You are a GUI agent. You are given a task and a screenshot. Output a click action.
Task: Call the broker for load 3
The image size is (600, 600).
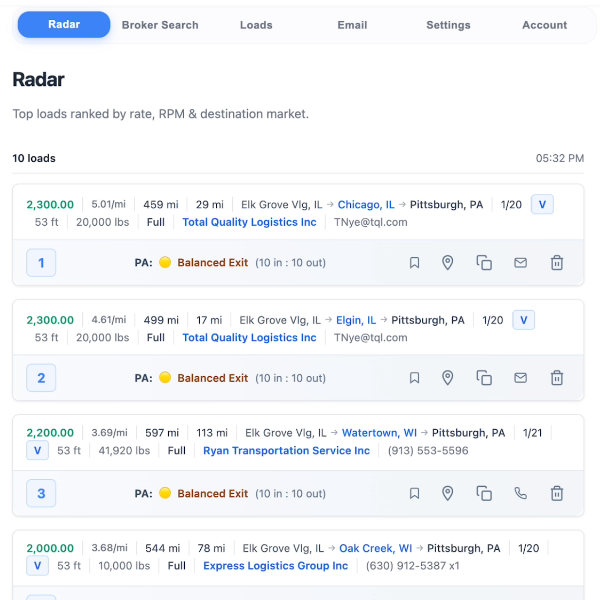[520, 493]
